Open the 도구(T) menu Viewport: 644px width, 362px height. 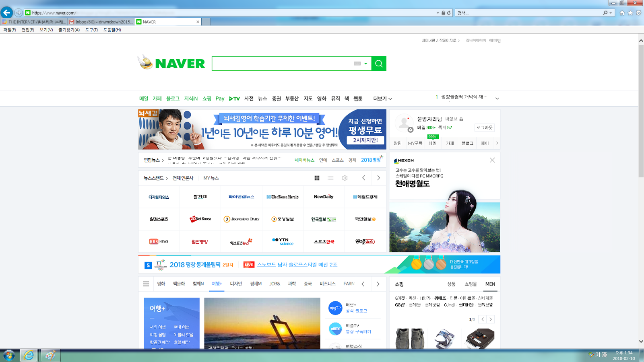[91, 30]
